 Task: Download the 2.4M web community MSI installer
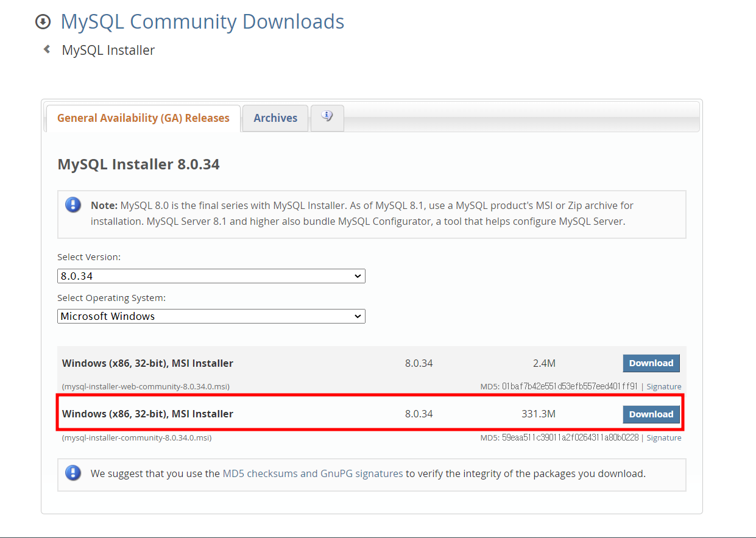coord(651,363)
